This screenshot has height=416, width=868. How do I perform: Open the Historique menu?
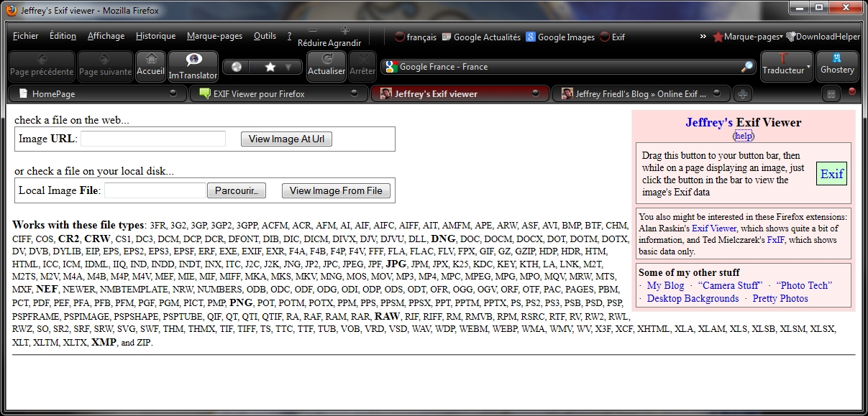[156, 36]
